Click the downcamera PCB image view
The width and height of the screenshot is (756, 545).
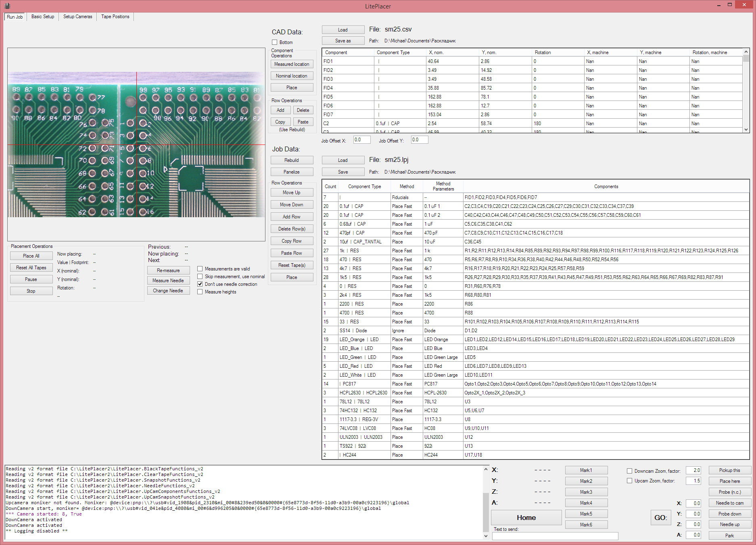[x=136, y=145]
